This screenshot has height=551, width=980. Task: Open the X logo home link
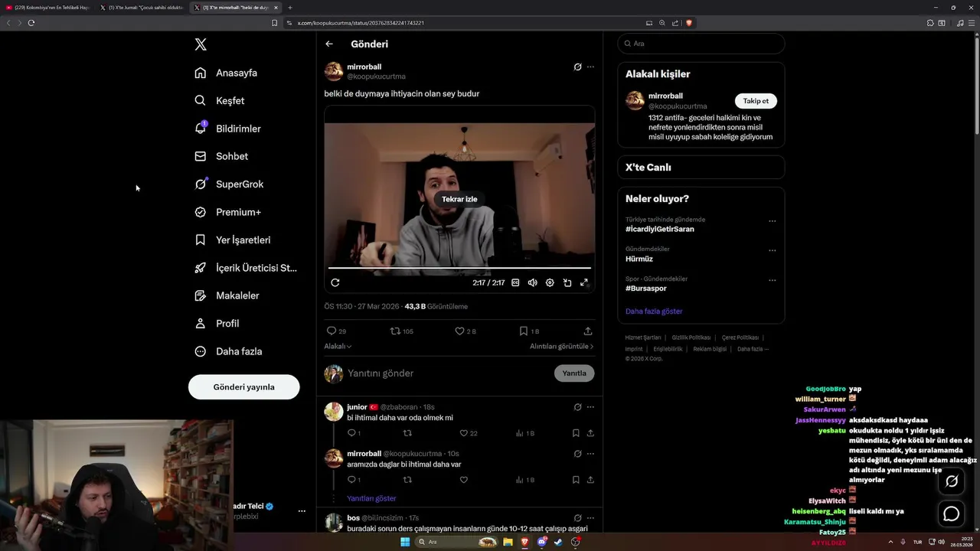click(x=201, y=44)
